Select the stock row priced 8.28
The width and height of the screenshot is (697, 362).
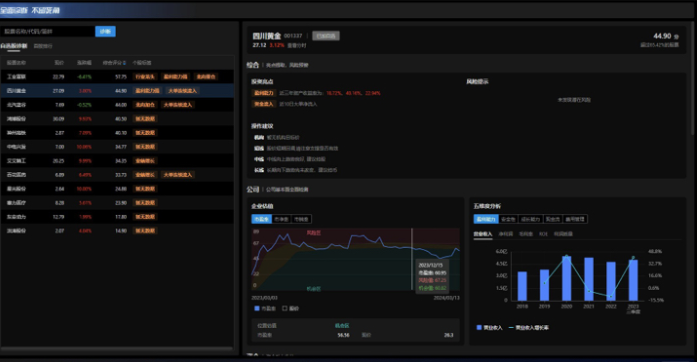click(117, 203)
